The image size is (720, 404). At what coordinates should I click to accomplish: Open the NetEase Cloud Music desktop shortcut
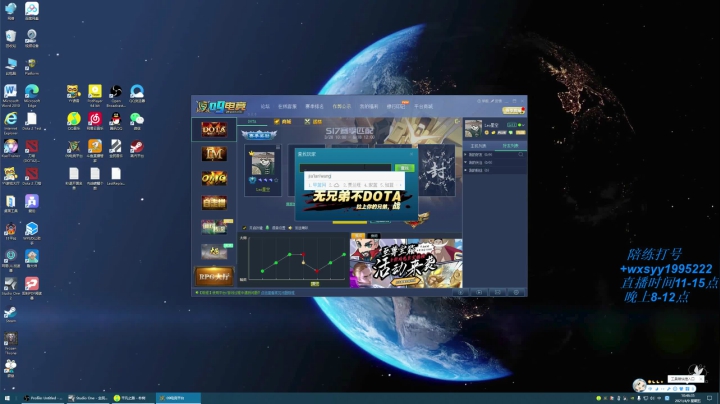tap(95, 122)
